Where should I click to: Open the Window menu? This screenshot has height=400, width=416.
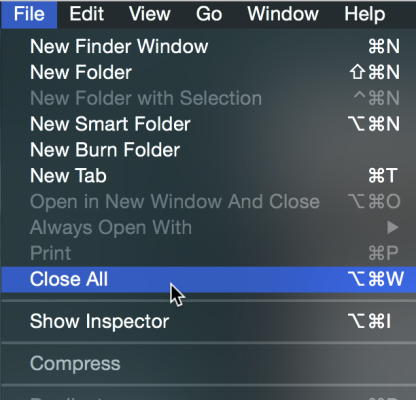click(x=283, y=14)
